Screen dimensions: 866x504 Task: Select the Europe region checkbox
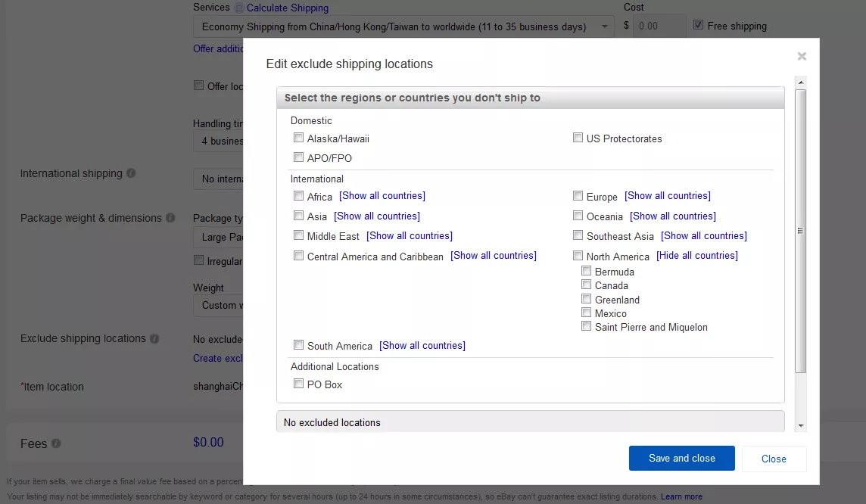578,196
